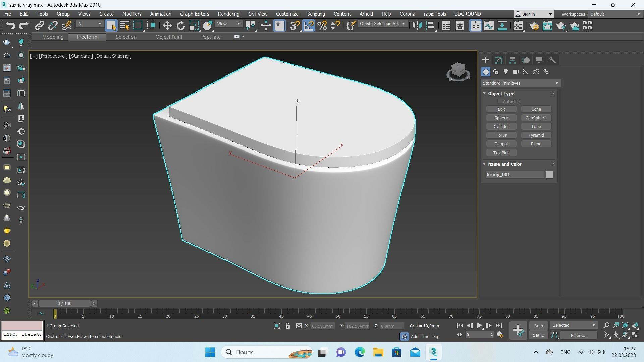Open the Display panel tab

pyautogui.click(x=539, y=60)
